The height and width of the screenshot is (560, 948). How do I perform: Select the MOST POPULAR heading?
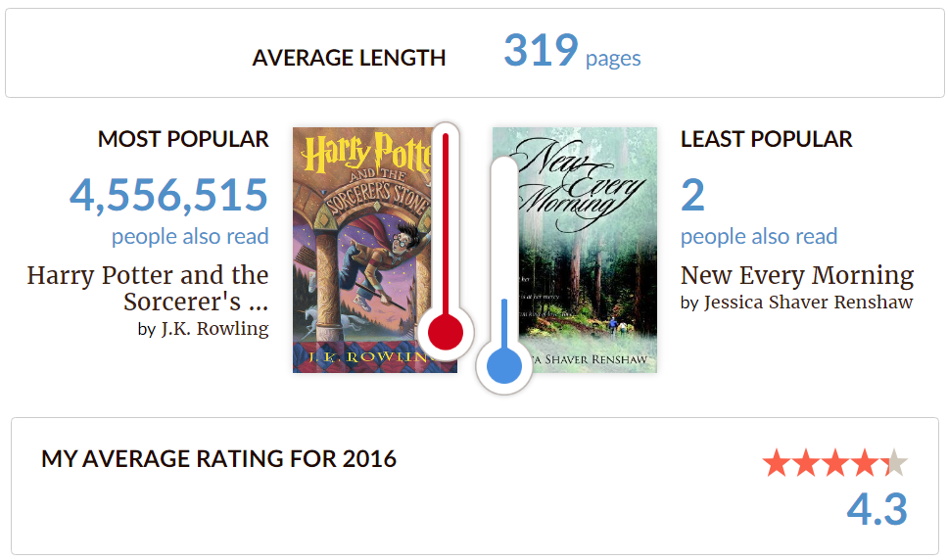tap(183, 140)
